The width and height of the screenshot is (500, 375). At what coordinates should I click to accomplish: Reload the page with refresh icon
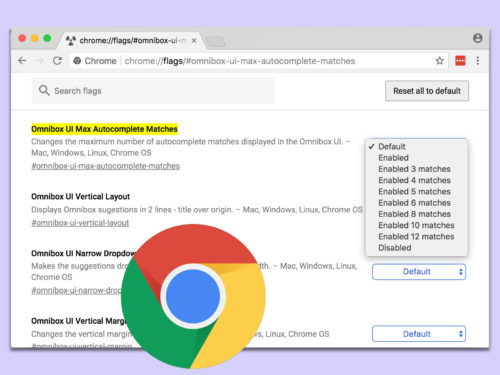tap(57, 61)
